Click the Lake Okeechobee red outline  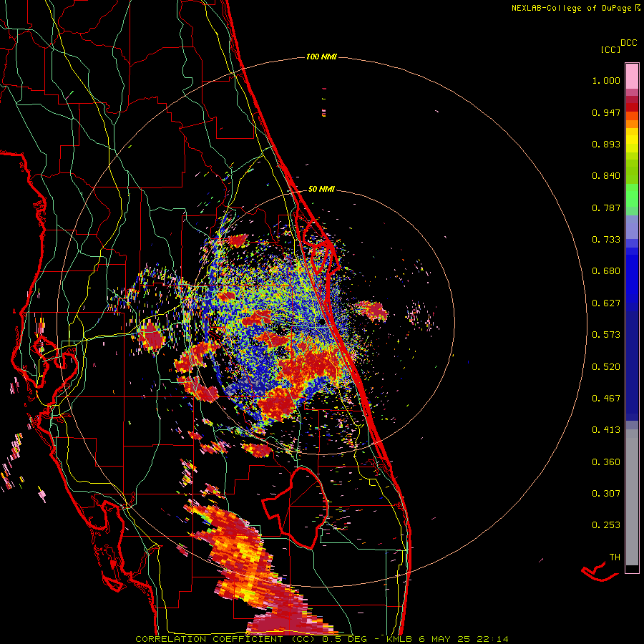pos(295,507)
